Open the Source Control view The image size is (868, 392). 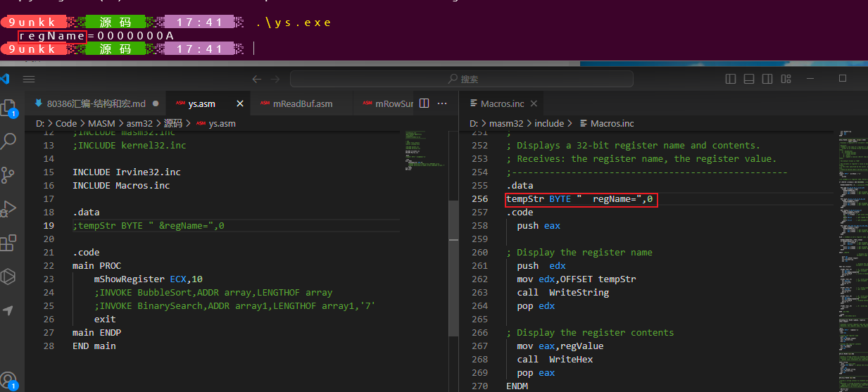[x=8, y=175]
